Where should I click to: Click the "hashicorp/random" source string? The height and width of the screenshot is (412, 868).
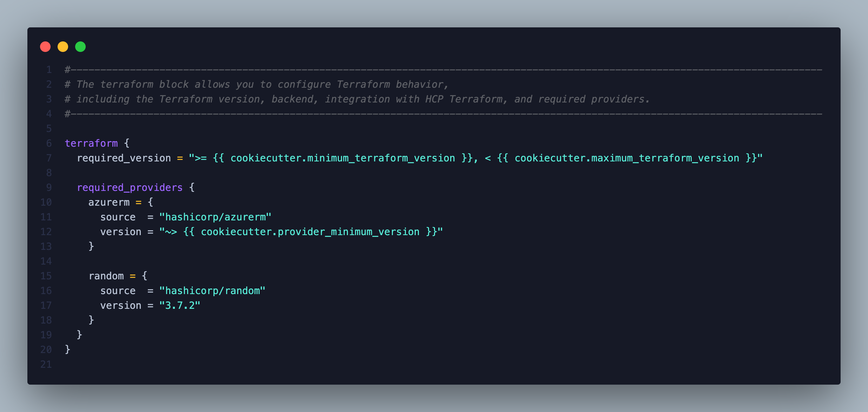coord(212,291)
